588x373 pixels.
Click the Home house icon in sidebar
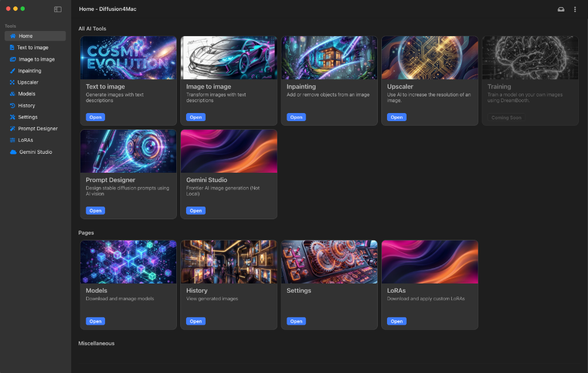(13, 36)
